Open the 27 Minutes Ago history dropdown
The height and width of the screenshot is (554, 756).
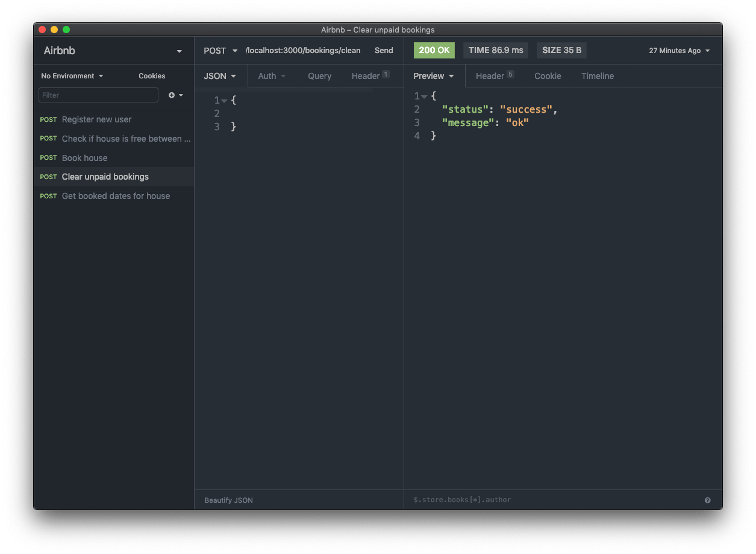coord(679,51)
